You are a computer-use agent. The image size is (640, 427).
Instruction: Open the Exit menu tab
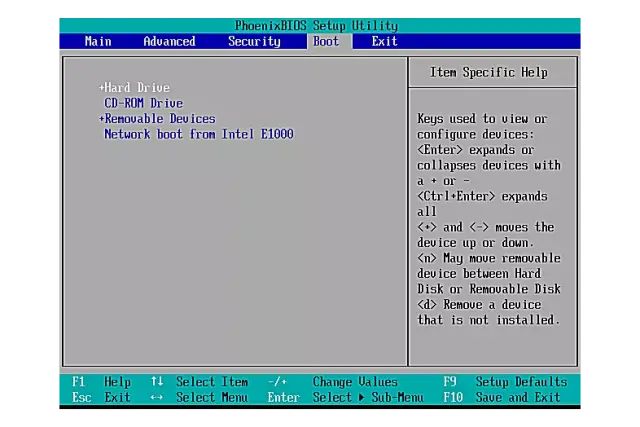click(x=384, y=41)
